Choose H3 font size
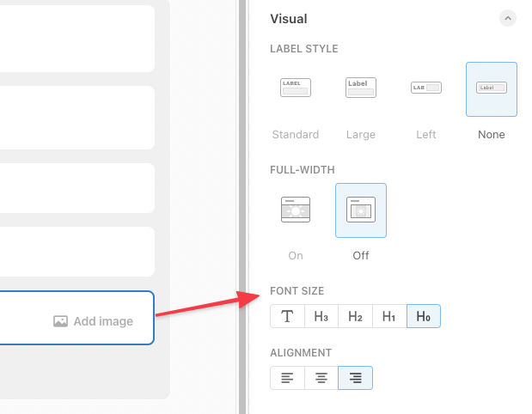Image resolution: width=532 pixels, height=414 pixels. [321, 317]
